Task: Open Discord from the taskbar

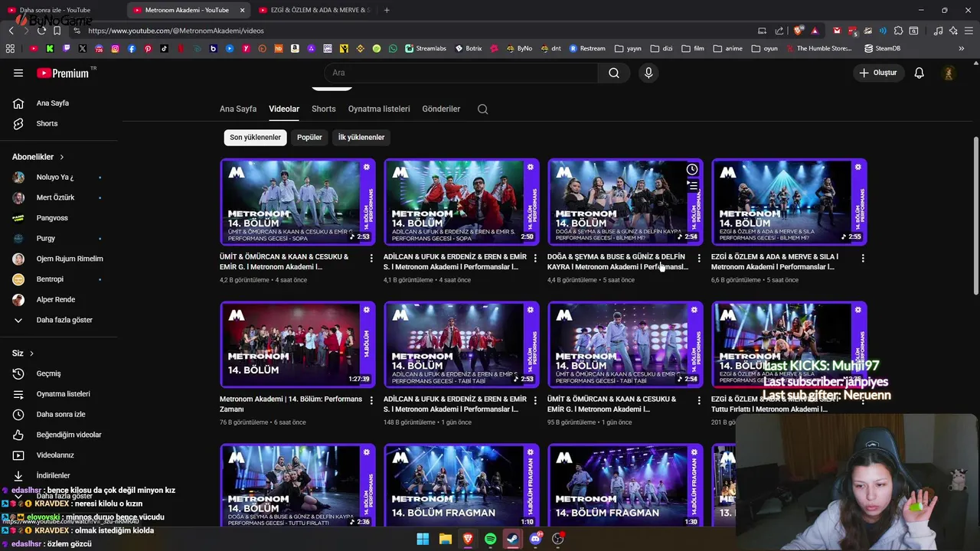Action: click(x=535, y=539)
